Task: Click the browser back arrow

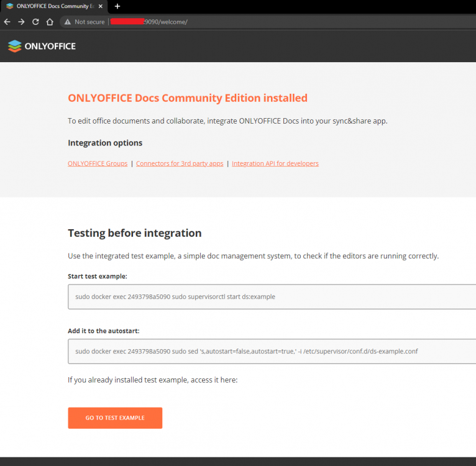Action: tap(7, 22)
